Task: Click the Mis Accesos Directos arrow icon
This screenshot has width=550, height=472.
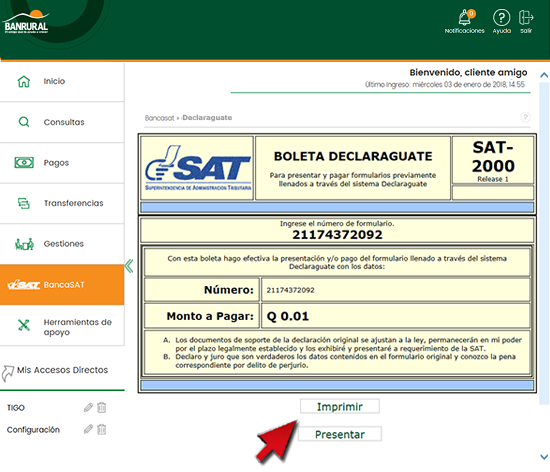Action: (x=7, y=373)
